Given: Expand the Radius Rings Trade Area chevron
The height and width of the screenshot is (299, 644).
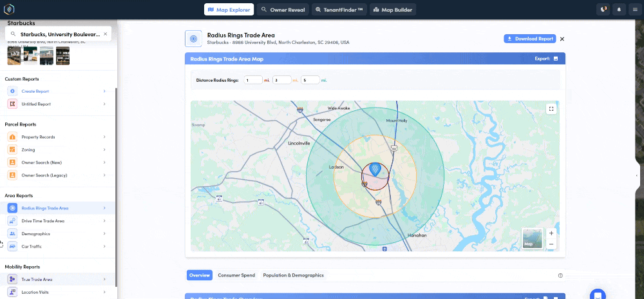Looking at the screenshot, I should point(104,208).
